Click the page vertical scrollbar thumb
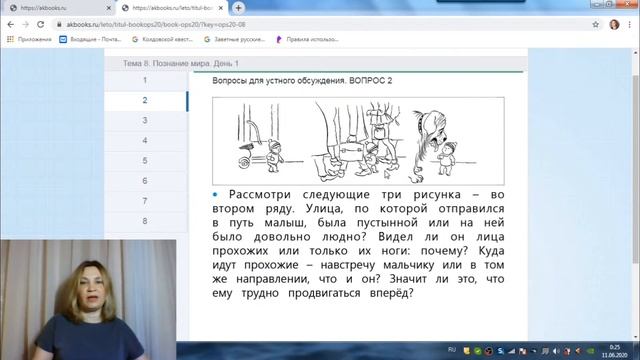This screenshot has width=640, height=360. [636, 169]
